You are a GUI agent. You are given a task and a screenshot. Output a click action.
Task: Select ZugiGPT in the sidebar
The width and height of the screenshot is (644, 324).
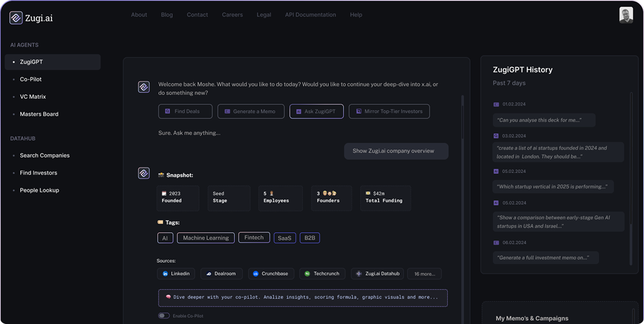click(x=53, y=62)
